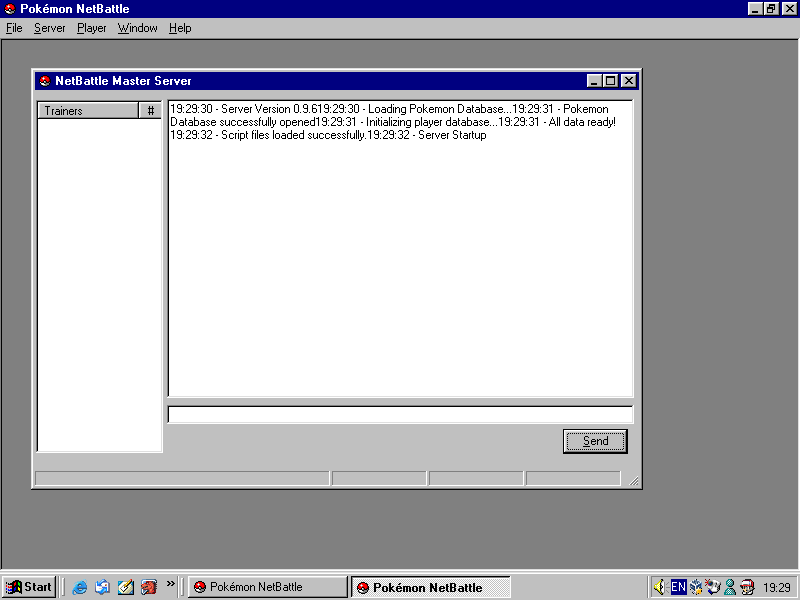Image resolution: width=800 pixels, height=600 pixels.
Task: Open the Server menu
Action: [x=49, y=28]
